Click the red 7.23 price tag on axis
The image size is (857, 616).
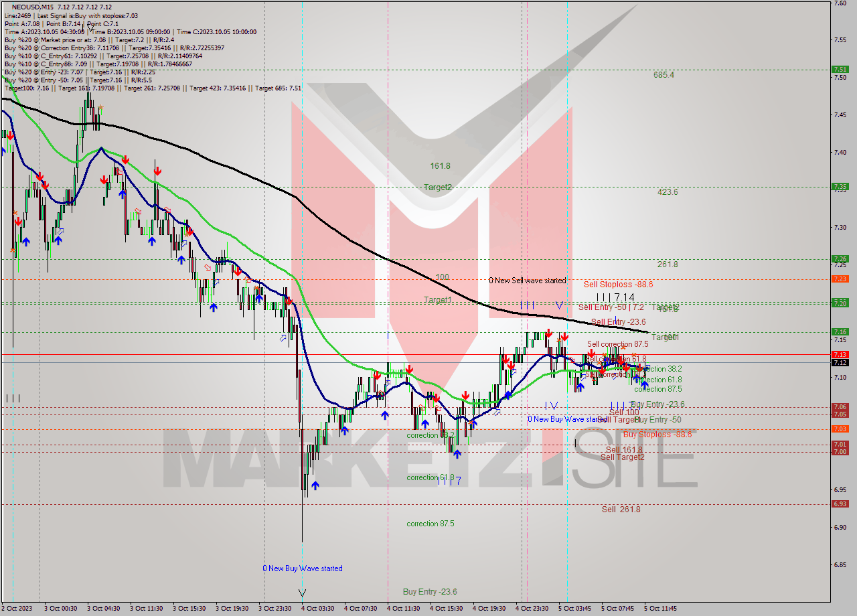click(x=840, y=279)
